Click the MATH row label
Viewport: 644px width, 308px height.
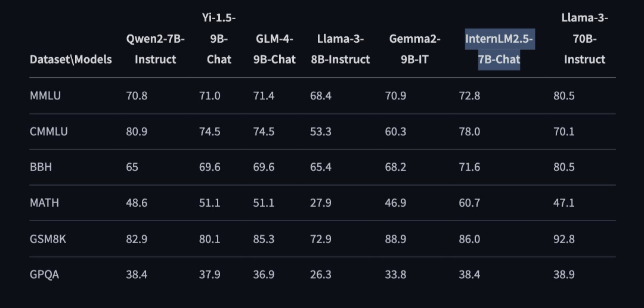coord(44,203)
